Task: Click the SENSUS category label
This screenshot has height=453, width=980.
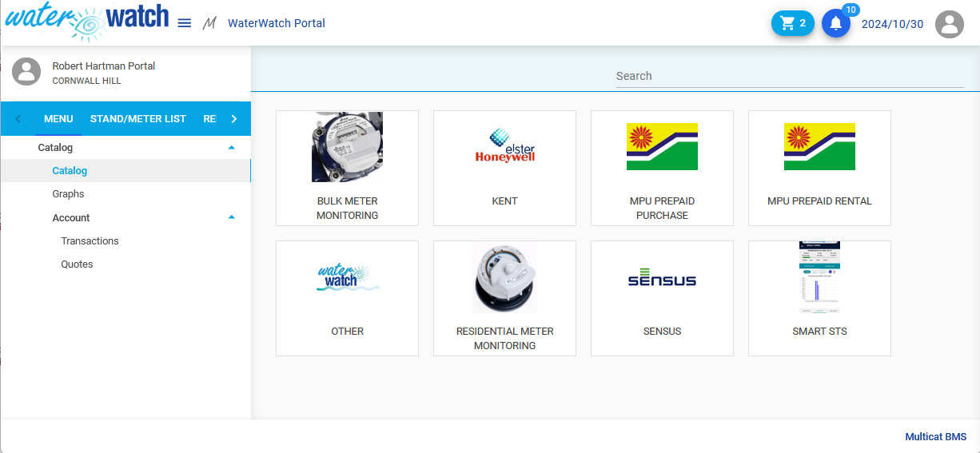Action: pos(662,332)
